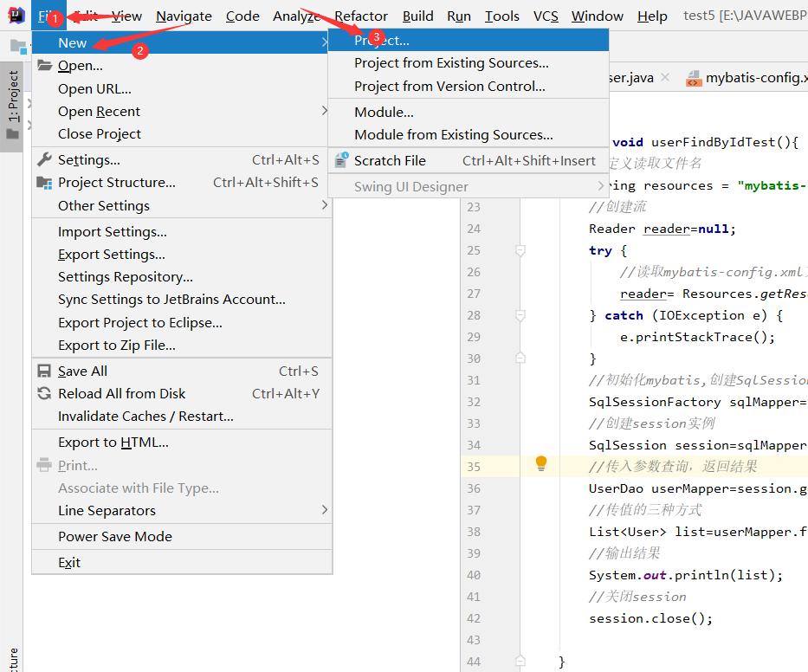808x672 pixels.
Task: Select Export to Zip File...
Action: 182,346
